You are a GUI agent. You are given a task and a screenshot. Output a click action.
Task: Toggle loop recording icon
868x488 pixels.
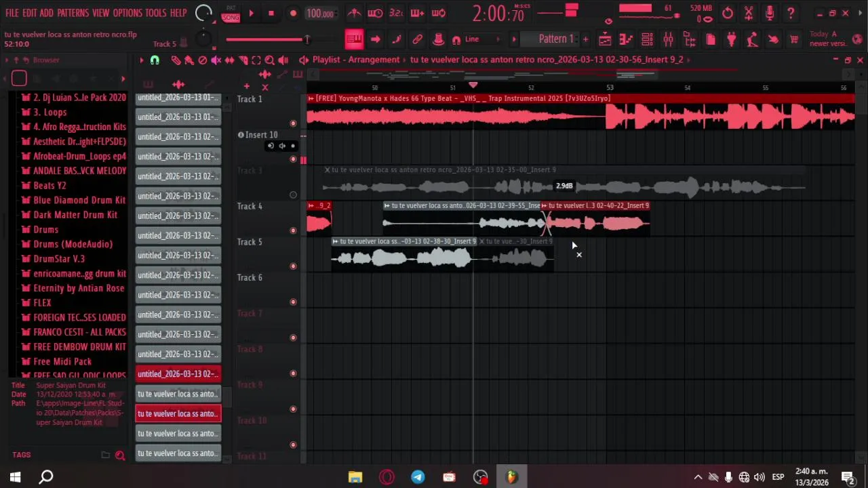(x=439, y=13)
